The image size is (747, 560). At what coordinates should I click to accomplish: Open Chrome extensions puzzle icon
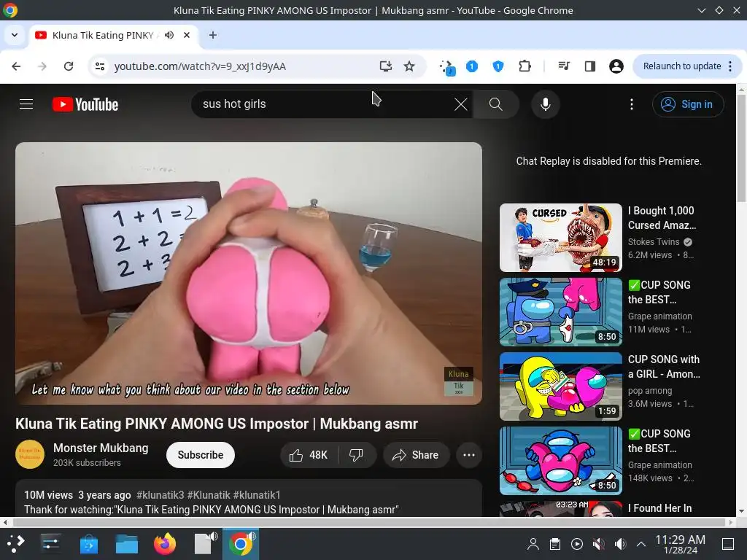(525, 66)
